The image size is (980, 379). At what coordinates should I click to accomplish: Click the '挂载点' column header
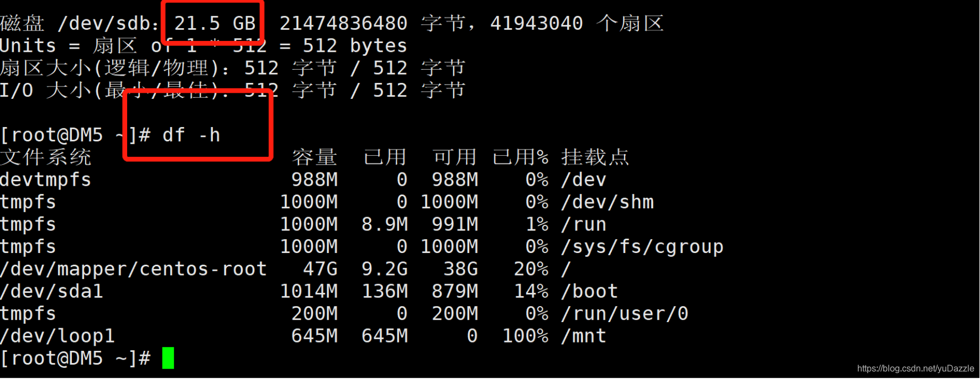pos(595,157)
